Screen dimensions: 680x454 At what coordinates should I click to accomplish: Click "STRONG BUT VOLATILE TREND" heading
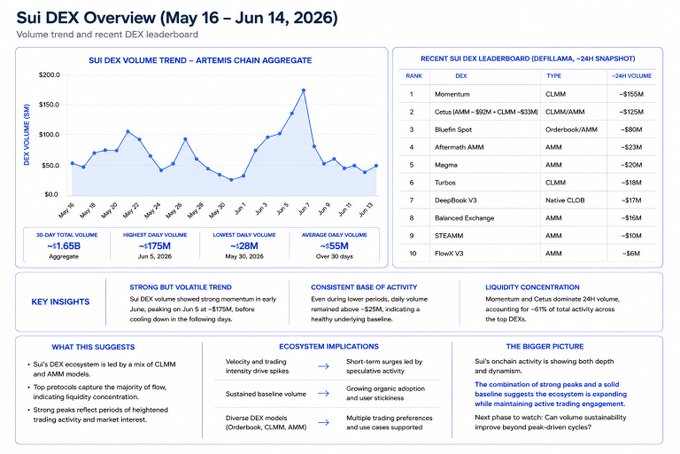(x=180, y=287)
